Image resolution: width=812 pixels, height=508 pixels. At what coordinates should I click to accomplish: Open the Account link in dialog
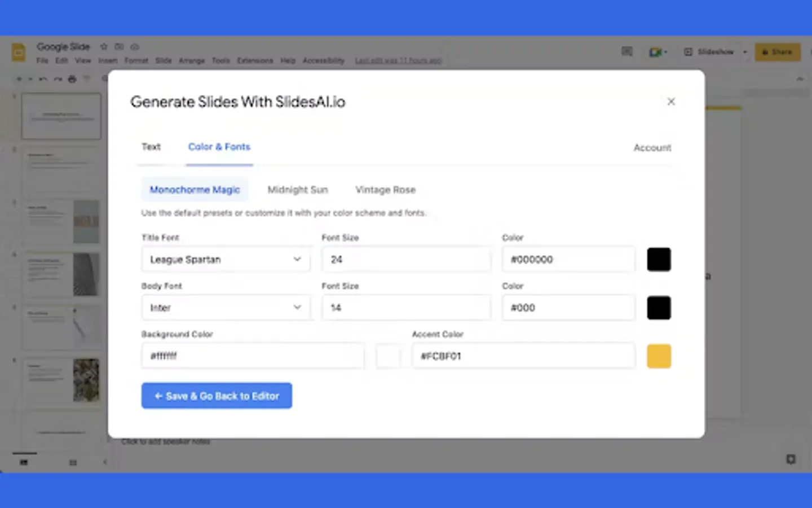(652, 147)
